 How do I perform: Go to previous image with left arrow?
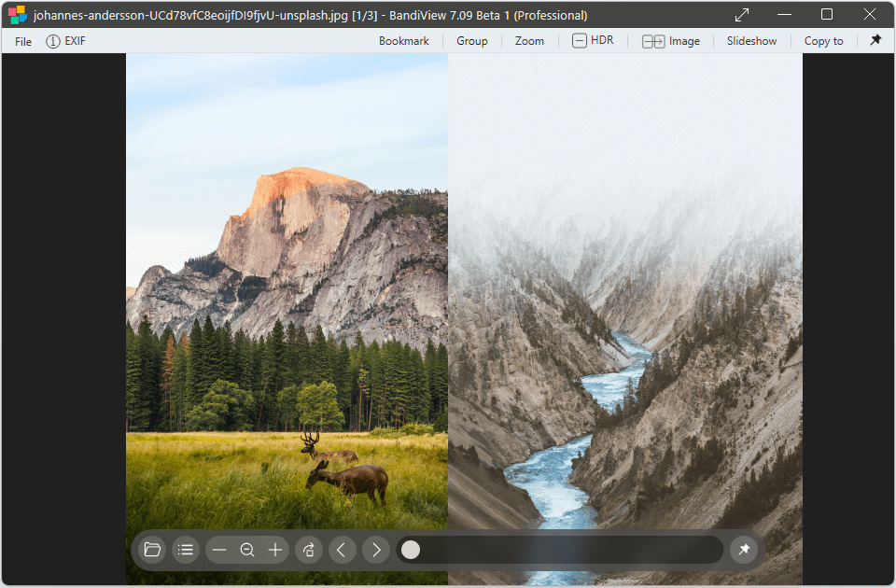coord(341,550)
